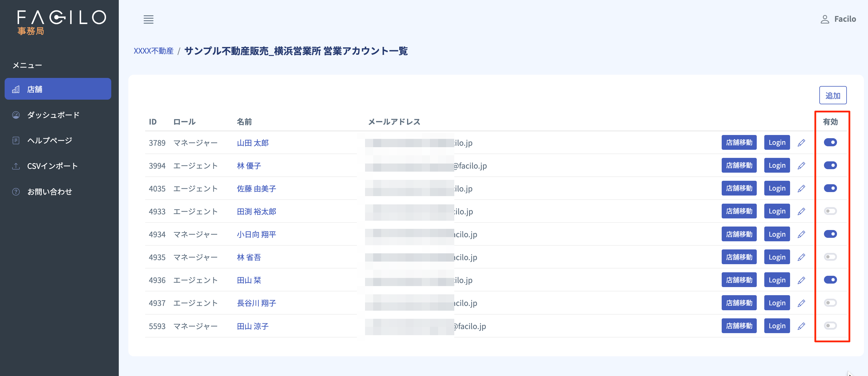Edit 田渕 裕太郎 with the pencil icon
868x376 pixels.
pyautogui.click(x=802, y=211)
